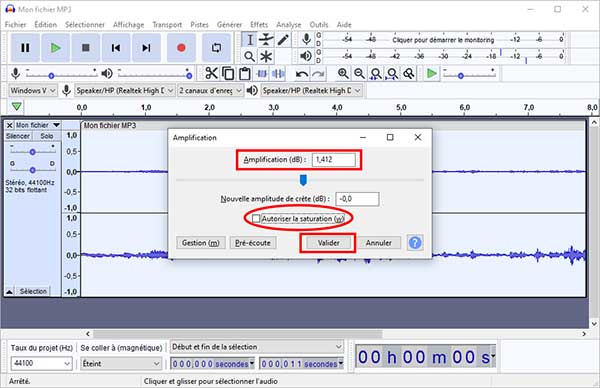Viewport: 600px width, 388px height.
Task: Open the Windows audio host dropdown
Action: tap(33, 91)
